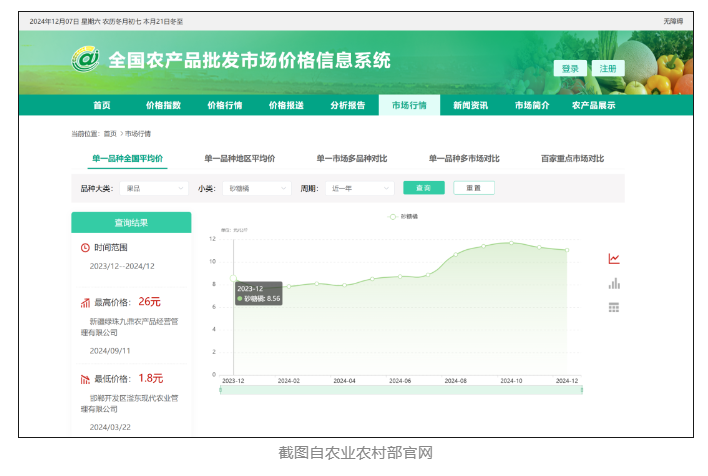Switch chart to line view icon
This screenshot has height=476, width=708.
pyautogui.click(x=614, y=259)
